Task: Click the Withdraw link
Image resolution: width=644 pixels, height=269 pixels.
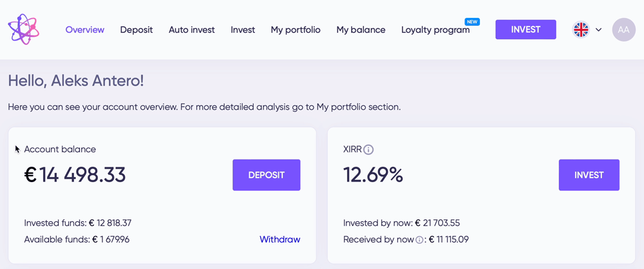Action: 279,239
